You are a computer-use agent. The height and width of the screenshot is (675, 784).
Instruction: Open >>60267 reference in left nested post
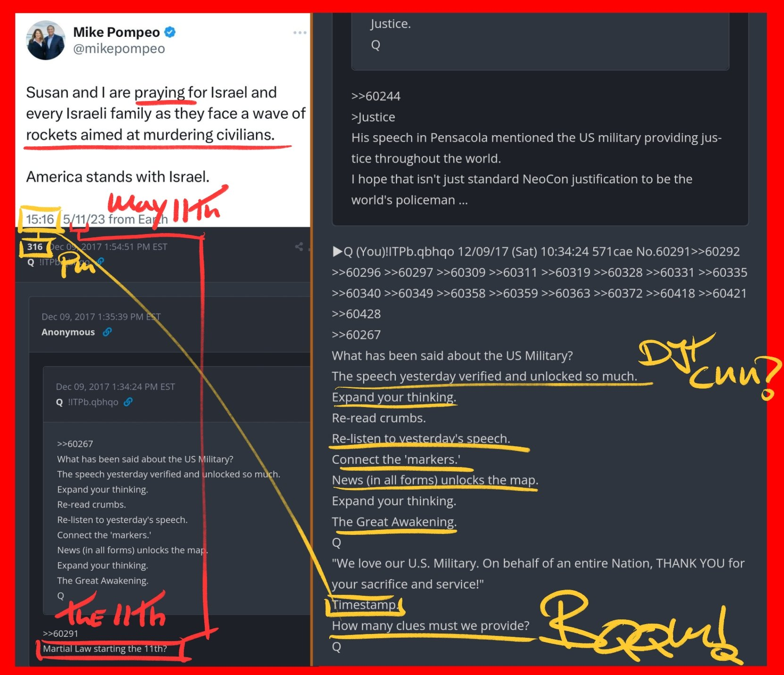[75, 444]
